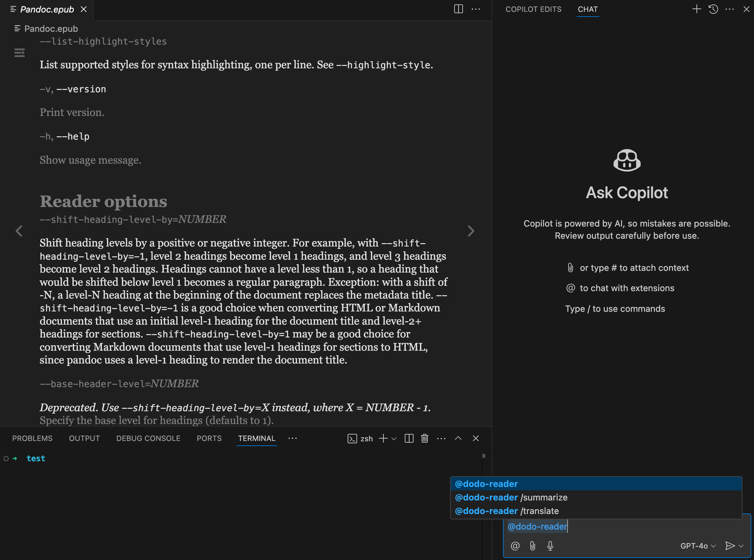Go to previous page arrow

click(x=19, y=231)
